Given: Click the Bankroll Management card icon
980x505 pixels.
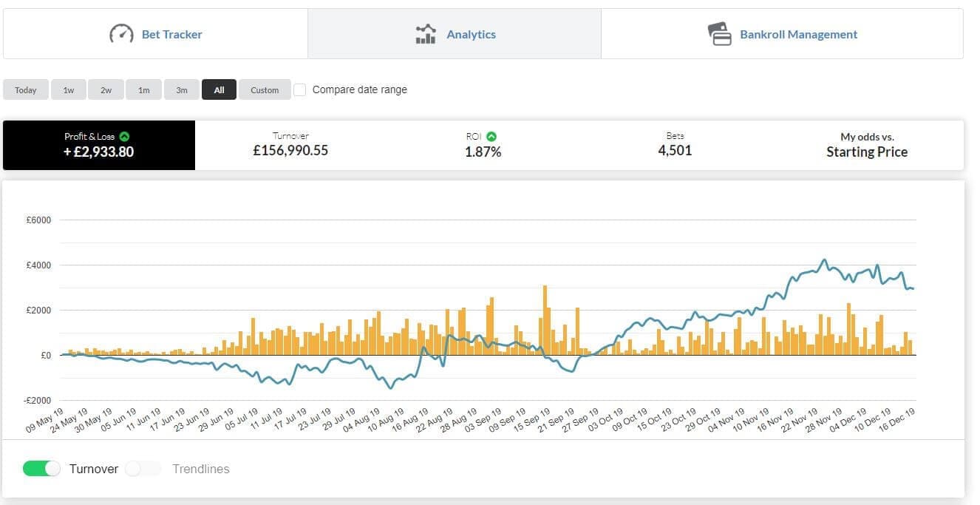Looking at the screenshot, I should (719, 34).
